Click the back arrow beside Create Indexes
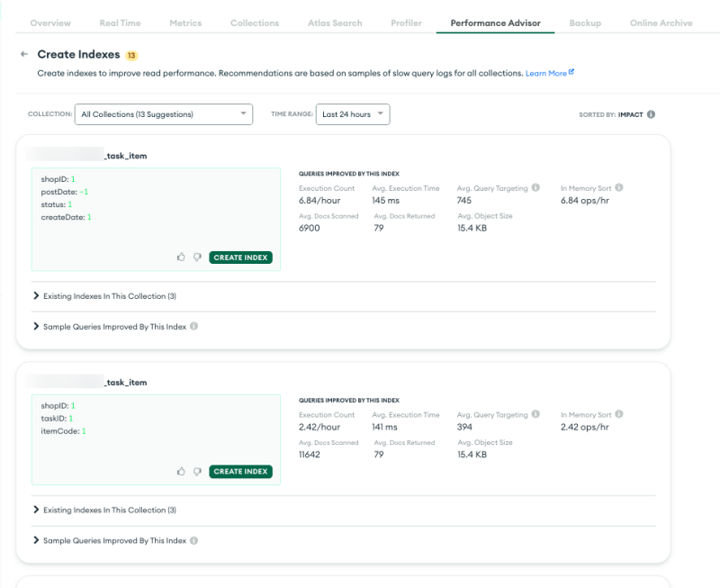The image size is (720, 588). pos(24,55)
